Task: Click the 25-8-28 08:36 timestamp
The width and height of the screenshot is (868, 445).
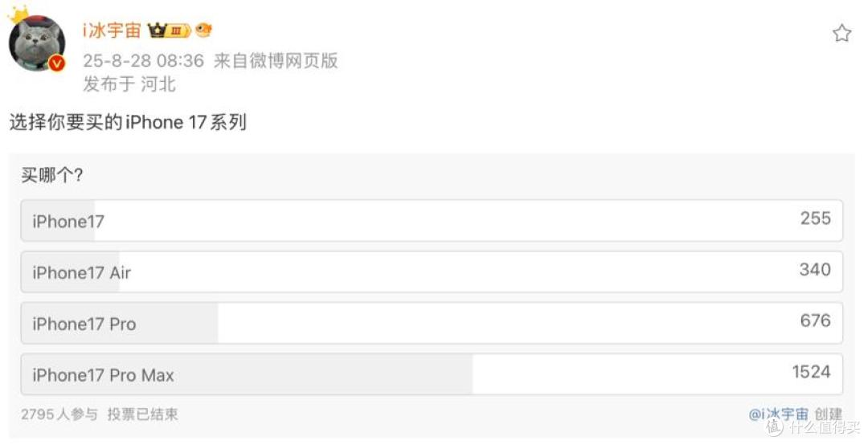Action: [x=143, y=61]
